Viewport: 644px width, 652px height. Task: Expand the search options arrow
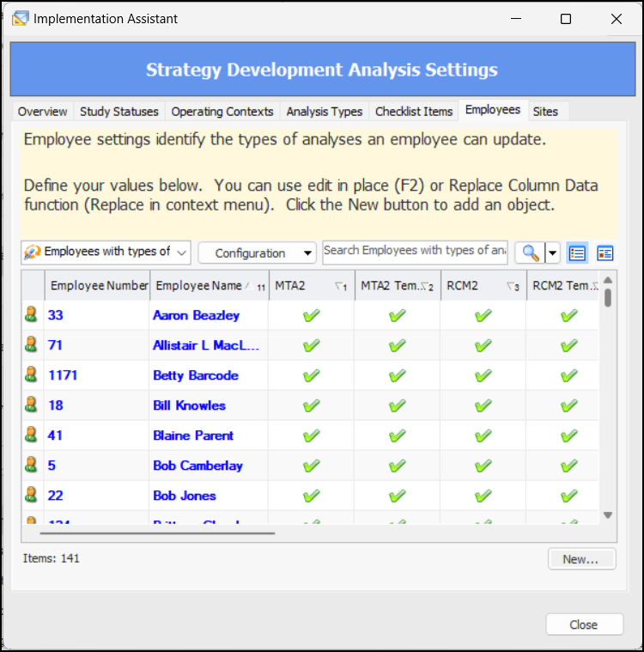(552, 253)
